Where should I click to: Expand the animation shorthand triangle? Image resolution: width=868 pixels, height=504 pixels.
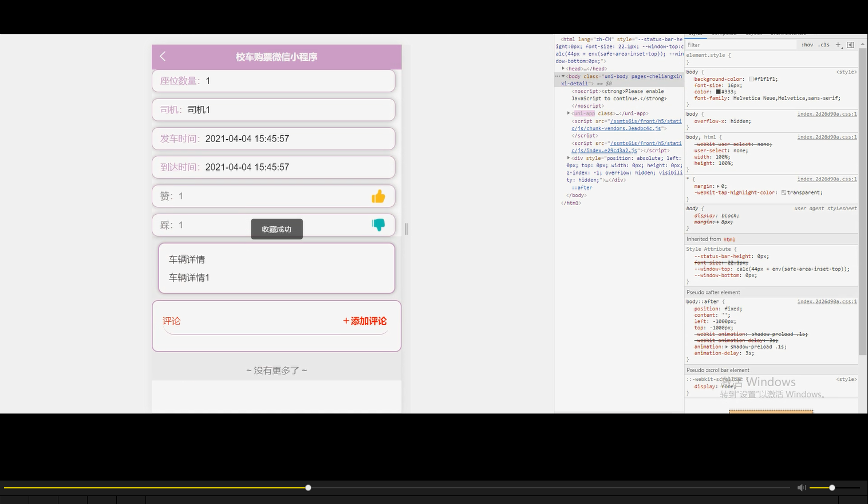point(727,346)
